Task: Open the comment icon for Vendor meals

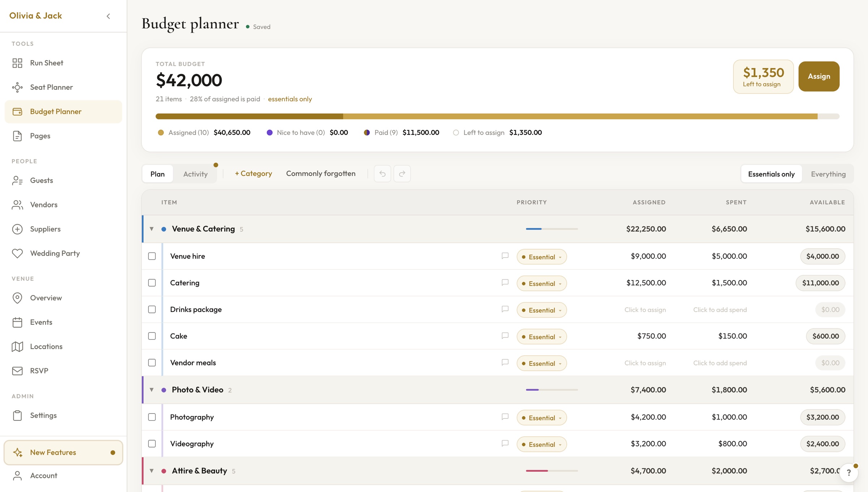Action: tap(505, 362)
